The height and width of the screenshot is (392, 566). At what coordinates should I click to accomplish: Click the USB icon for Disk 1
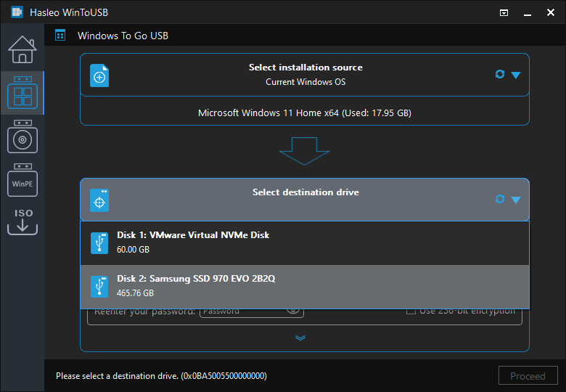click(x=99, y=243)
